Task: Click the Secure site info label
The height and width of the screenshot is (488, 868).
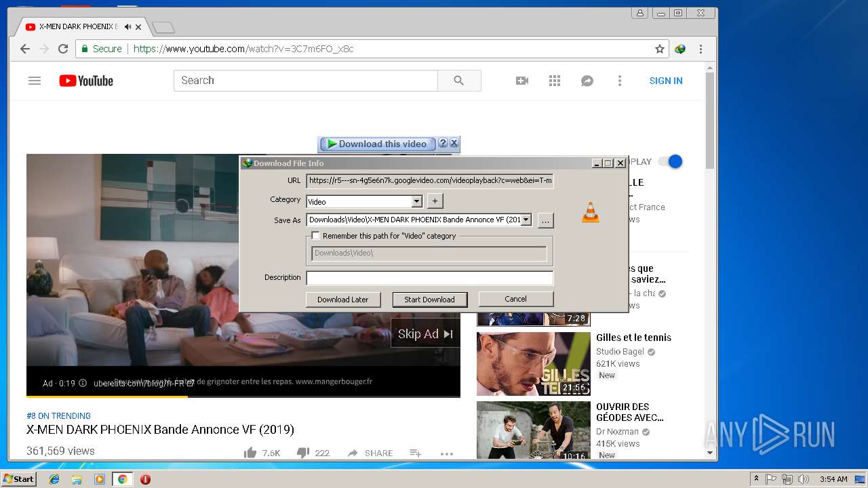Action: click(x=102, y=49)
